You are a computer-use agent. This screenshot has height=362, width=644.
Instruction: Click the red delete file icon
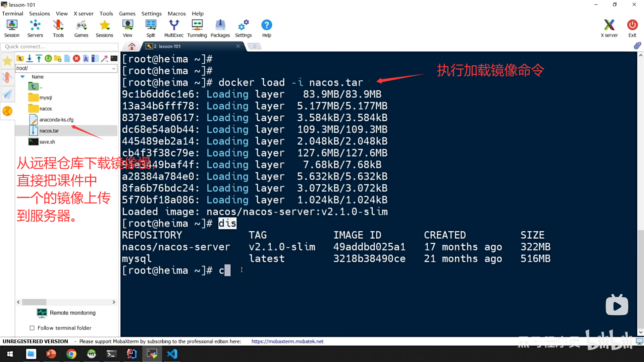(76, 59)
